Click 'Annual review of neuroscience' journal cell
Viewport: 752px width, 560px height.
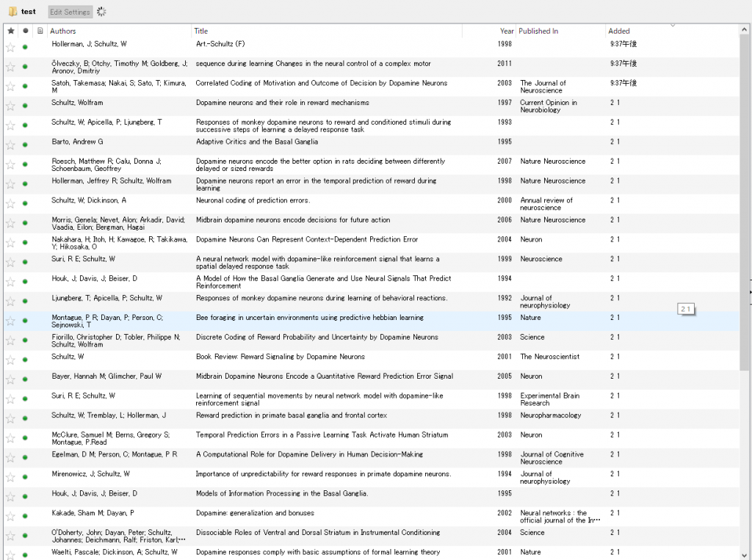pyautogui.click(x=546, y=204)
